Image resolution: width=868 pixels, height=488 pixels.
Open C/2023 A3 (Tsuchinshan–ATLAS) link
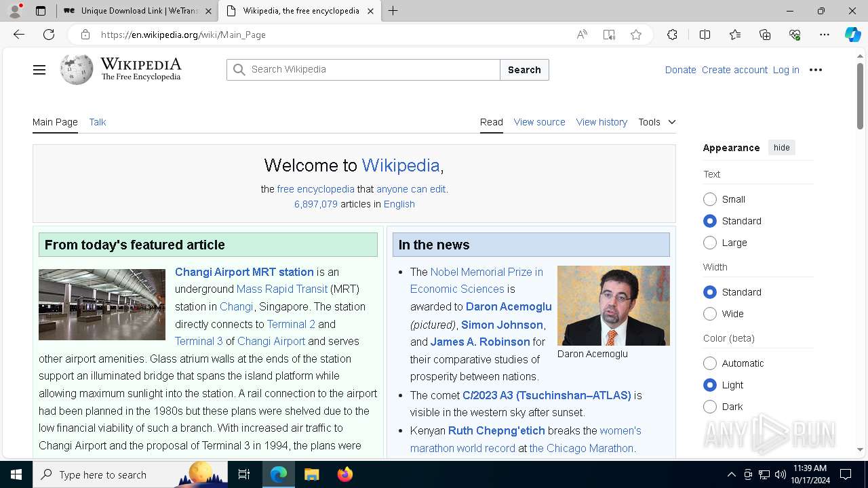pyautogui.click(x=547, y=395)
